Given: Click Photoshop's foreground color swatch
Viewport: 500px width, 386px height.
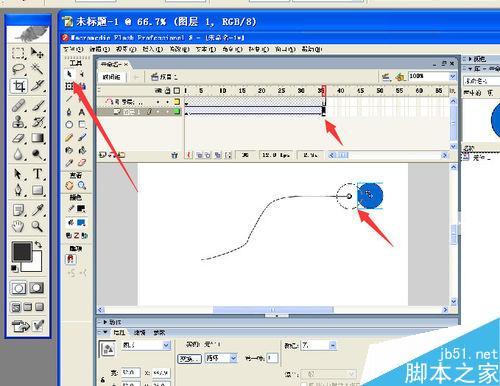Looking at the screenshot, I should pos(22,251).
